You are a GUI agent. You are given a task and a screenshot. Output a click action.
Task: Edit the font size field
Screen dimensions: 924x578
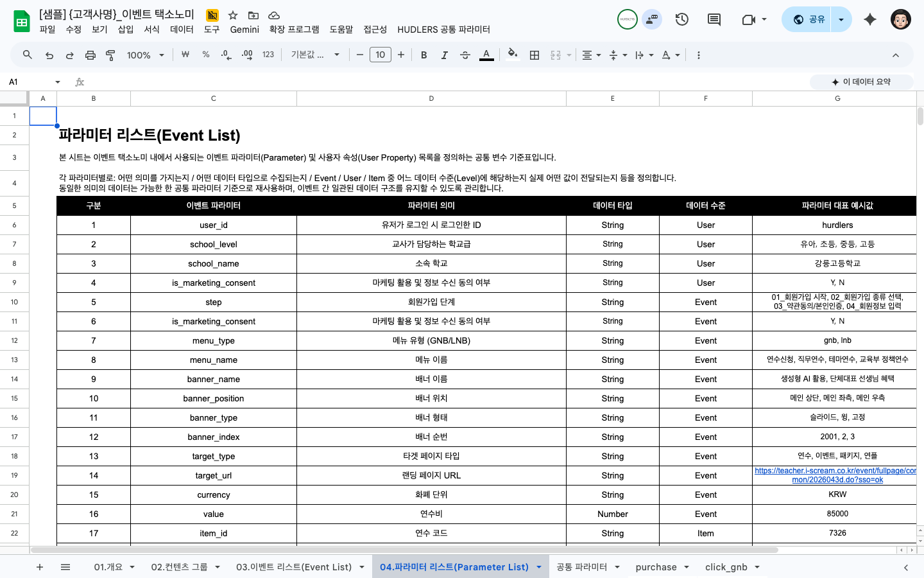(x=381, y=55)
